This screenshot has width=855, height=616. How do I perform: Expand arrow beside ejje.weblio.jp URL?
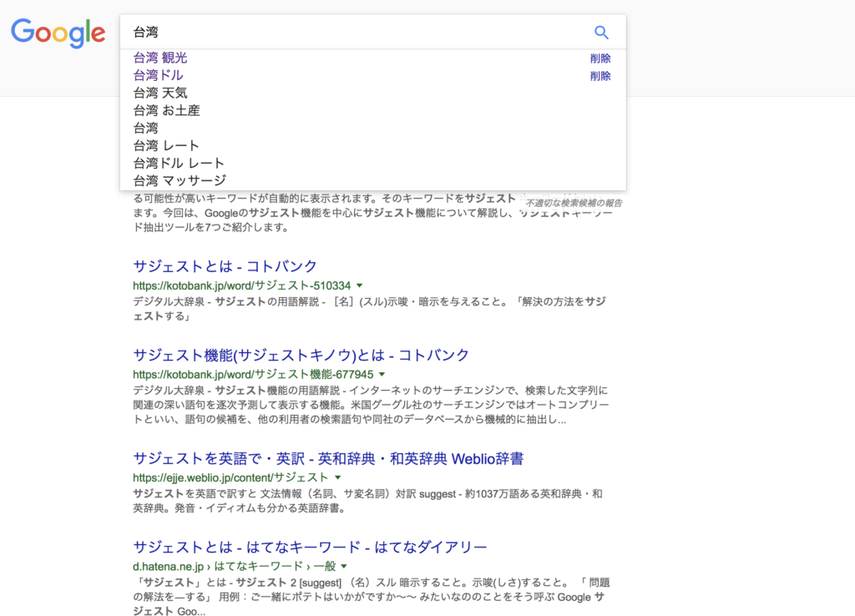pos(337,477)
